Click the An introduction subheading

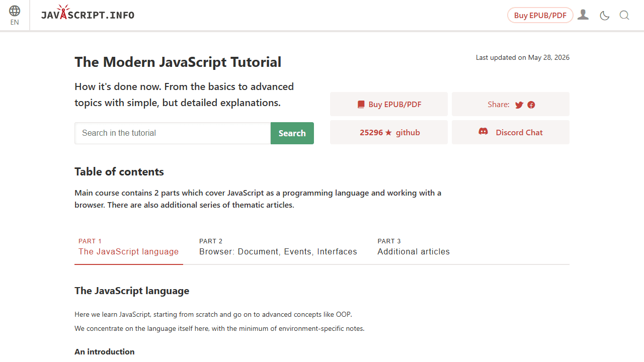(x=105, y=351)
